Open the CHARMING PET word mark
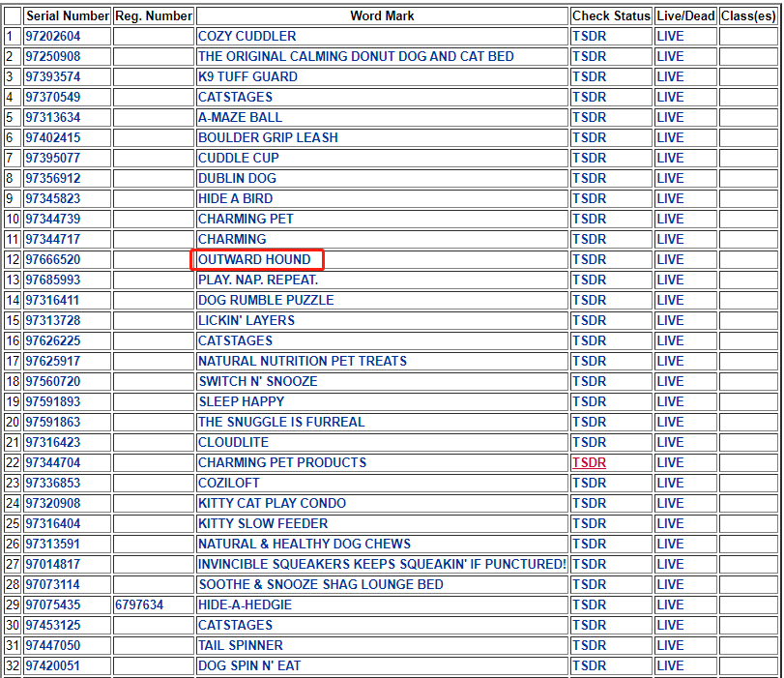The height and width of the screenshot is (678, 784). (246, 220)
